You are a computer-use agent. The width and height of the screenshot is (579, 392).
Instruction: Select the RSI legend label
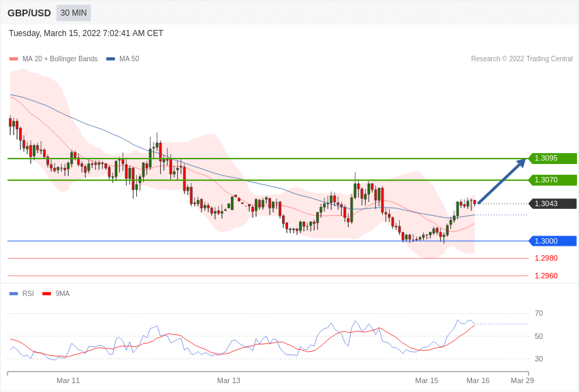28,293
